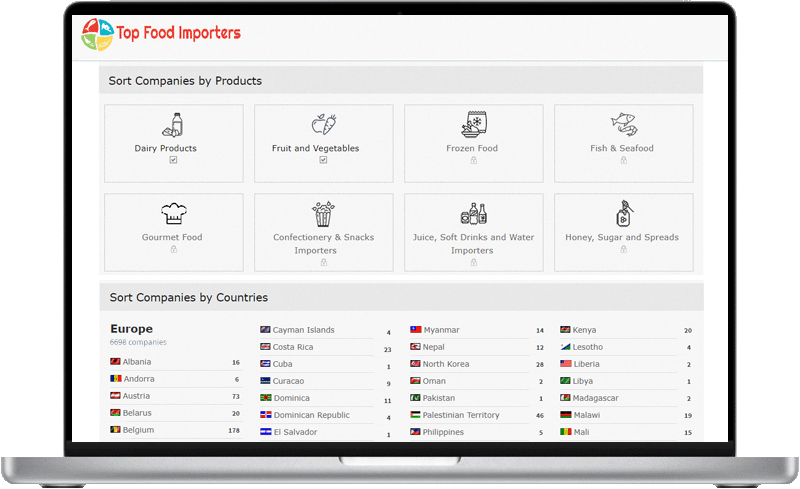The height and width of the screenshot is (489, 800).
Task: Click the Top Food Importers logo
Action: pos(162,33)
